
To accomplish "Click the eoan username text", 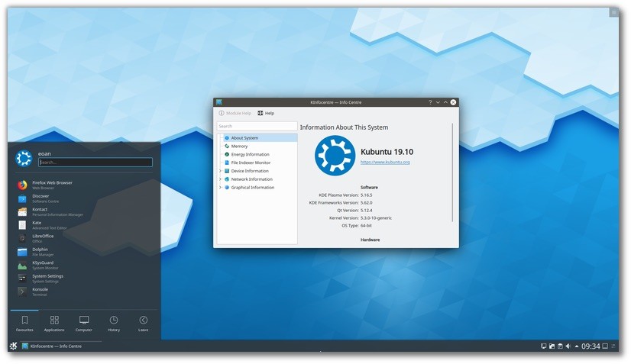I will (44, 153).
